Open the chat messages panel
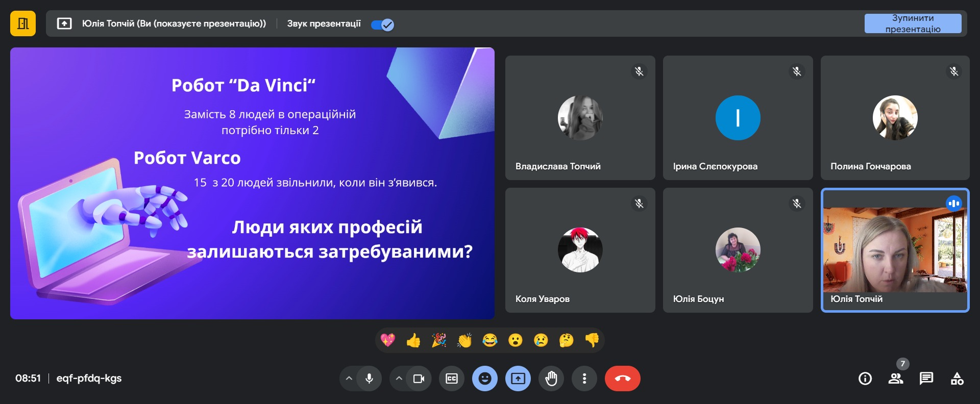 (x=926, y=378)
